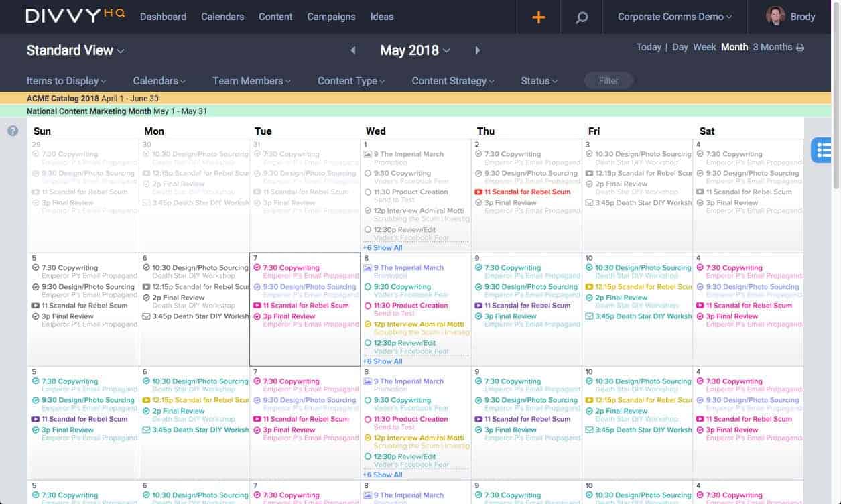
Task: Open the blue list panel icon
Action: [822, 150]
